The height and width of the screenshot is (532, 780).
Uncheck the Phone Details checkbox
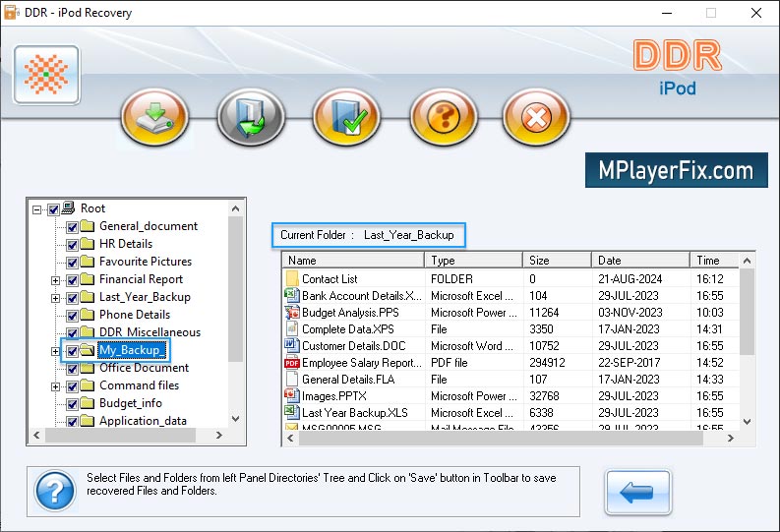pos(72,316)
